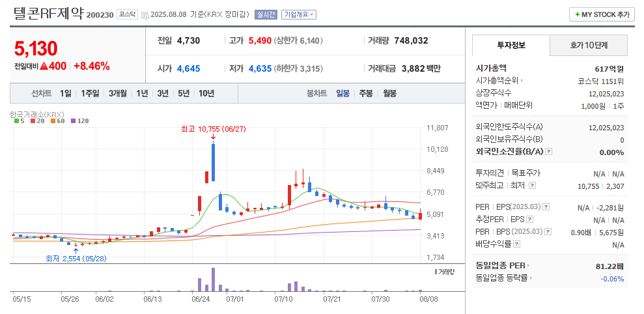Click the tall 06/27 volume bar

tap(213, 279)
